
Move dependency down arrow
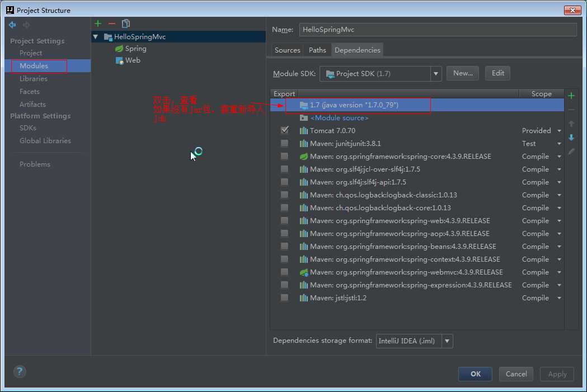click(x=571, y=138)
